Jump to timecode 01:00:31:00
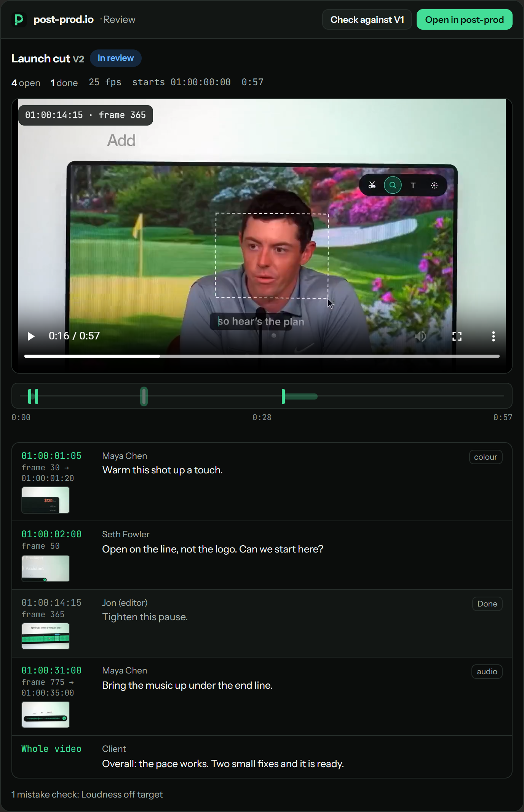This screenshot has width=524, height=812. [x=51, y=670]
